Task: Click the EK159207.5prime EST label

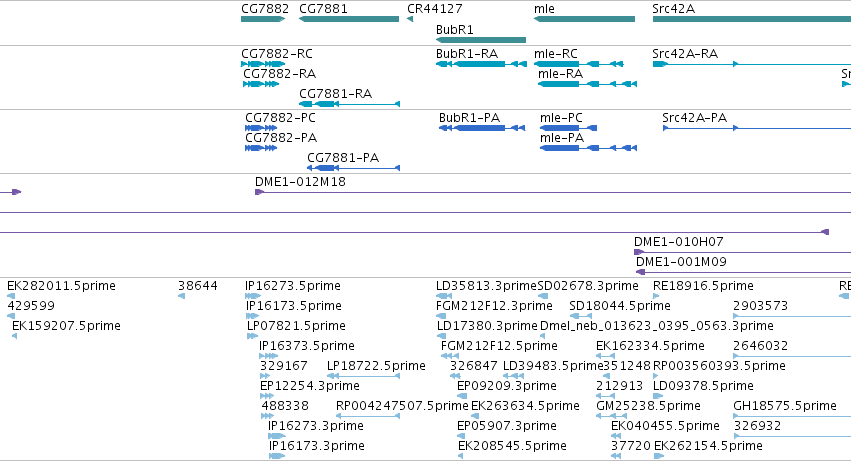Action: point(66,326)
